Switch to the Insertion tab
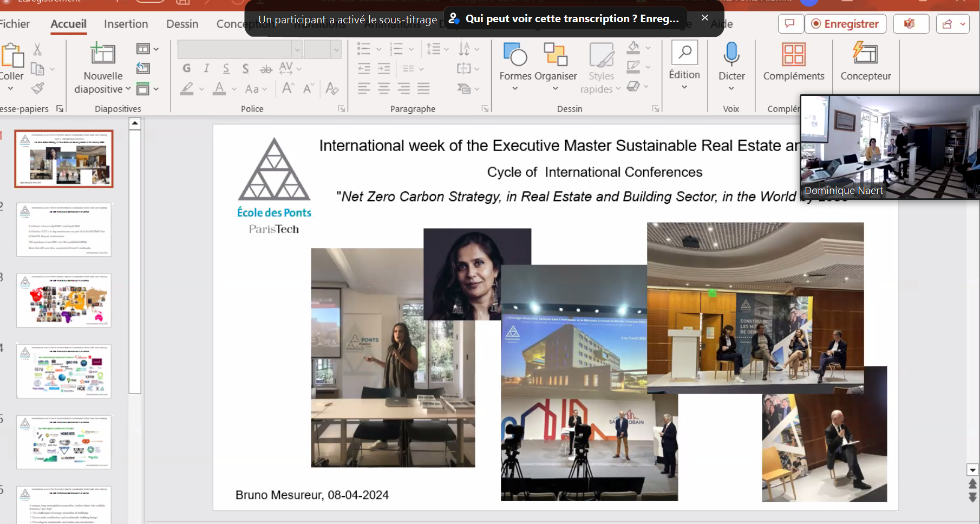 pyautogui.click(x=126, y=24)
